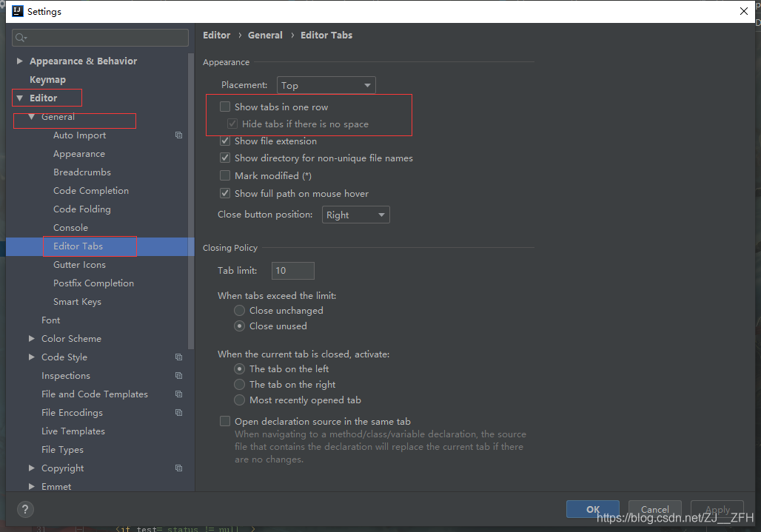Select Editor Tabs in the tree
761x532 pixels.
point(78,246)
